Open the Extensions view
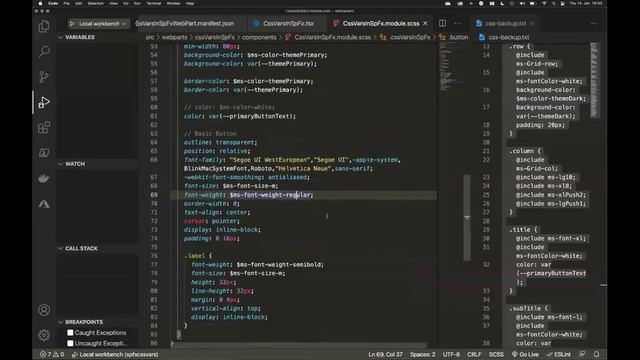 tap(44, 127)
